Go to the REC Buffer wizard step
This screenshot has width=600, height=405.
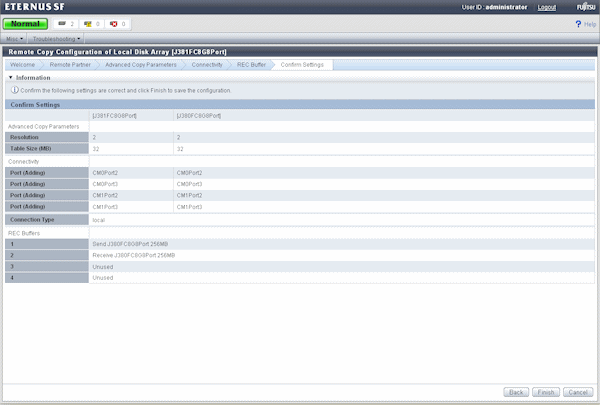[x=251, y=65]
